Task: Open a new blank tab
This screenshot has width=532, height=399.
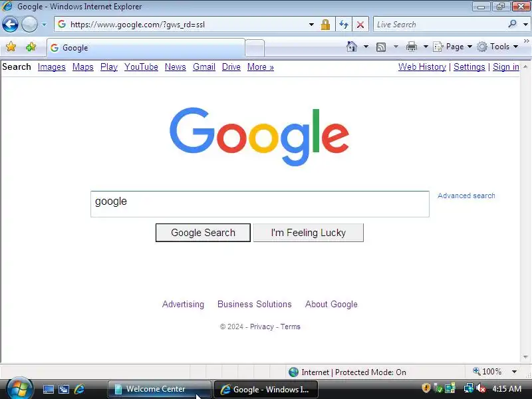Action: pos(255,48)
